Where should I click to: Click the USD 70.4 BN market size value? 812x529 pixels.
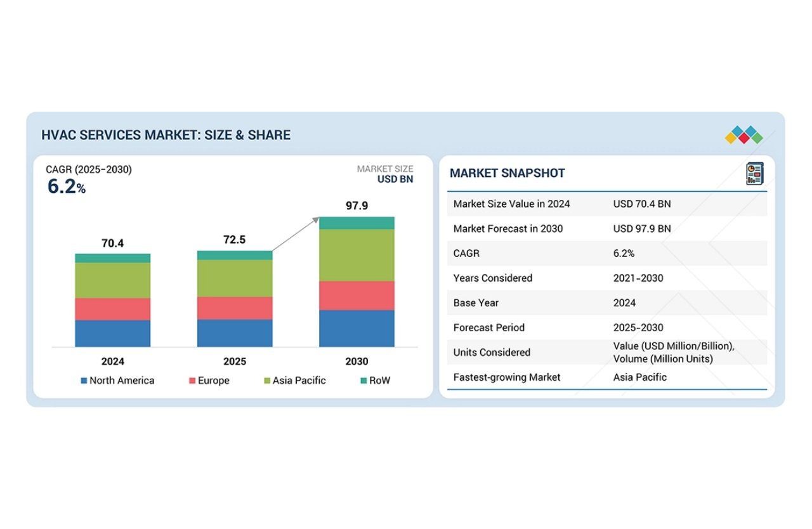pos(643,204)
